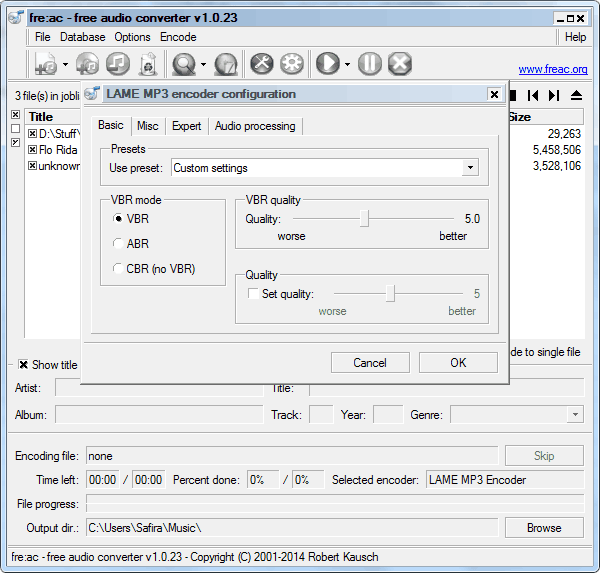The width and height of the screenshot is (600, 573).
Task: Toggle select-all checkbox beside joblist
Action: click(15, 114)
